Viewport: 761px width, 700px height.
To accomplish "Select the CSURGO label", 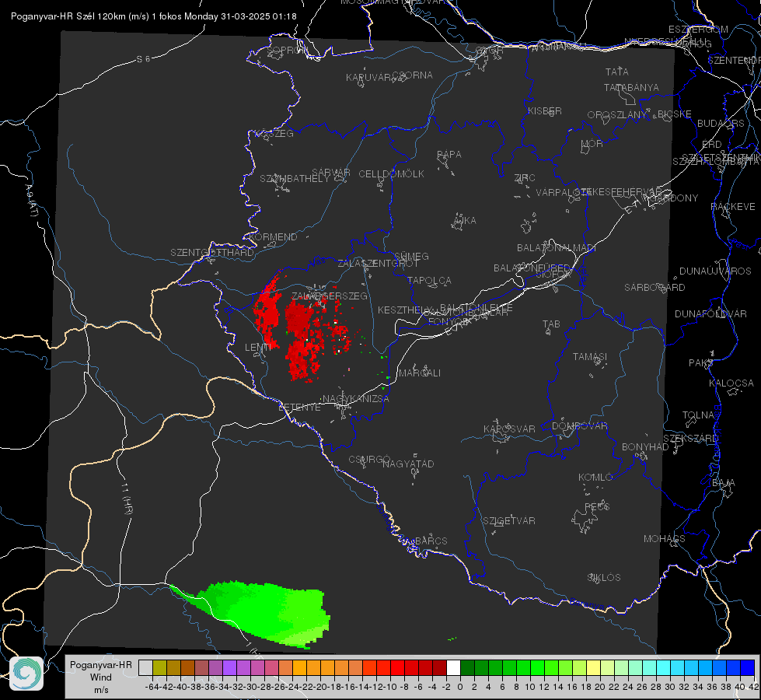I will [x=369, y=460].
